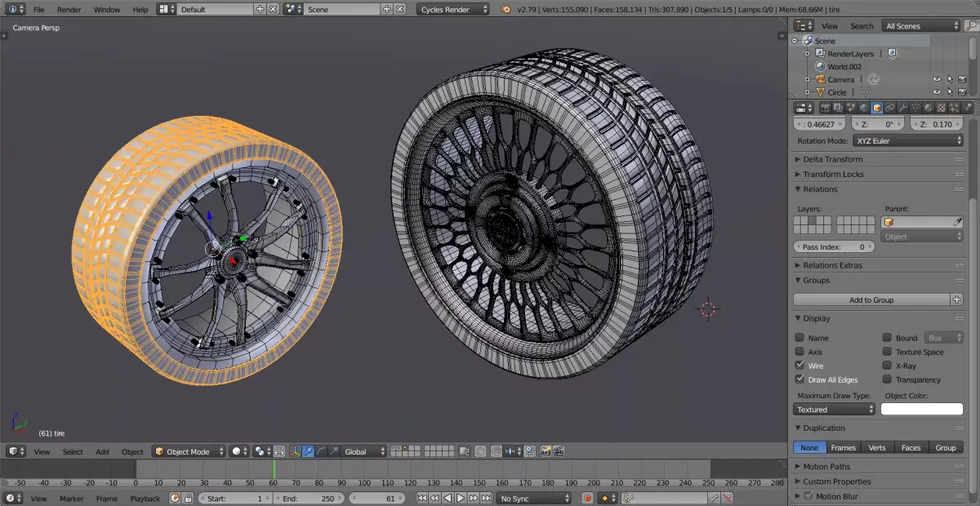Select Faces duplication tab
This screenshot has height=506, width=980.
pyautogui.click(x=911, y=447)
